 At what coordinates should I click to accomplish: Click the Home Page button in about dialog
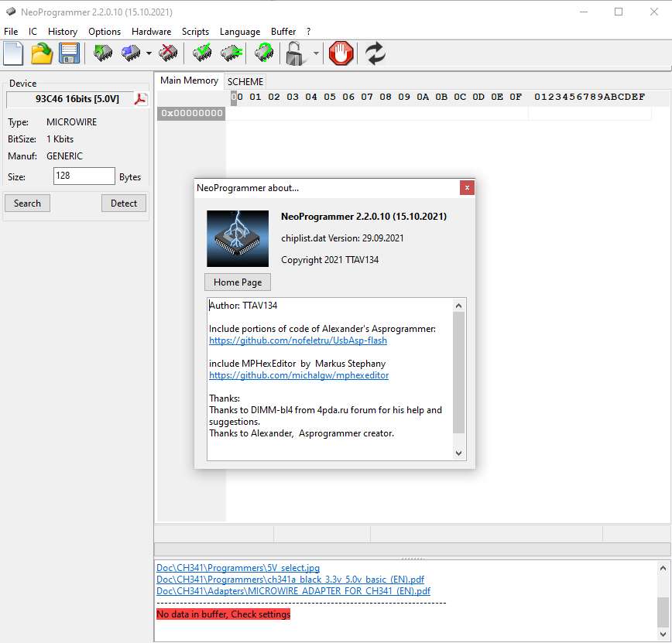[x=238, y=282]
